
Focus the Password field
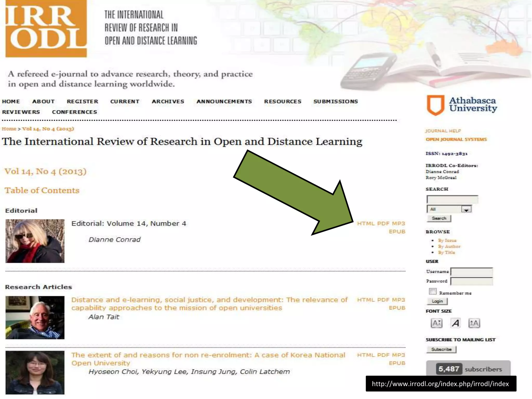click(x=472, y=281)
